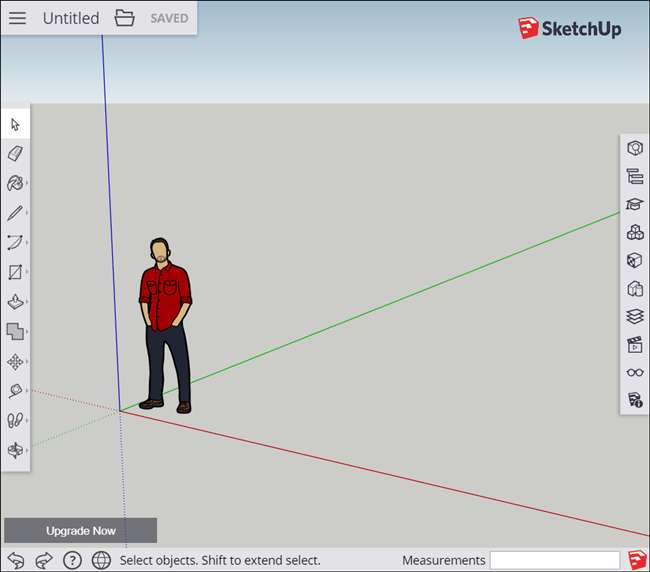This screenshot has width=650, height=572.
Task: Select the Tape Measure tool
Action: [15, 391]
